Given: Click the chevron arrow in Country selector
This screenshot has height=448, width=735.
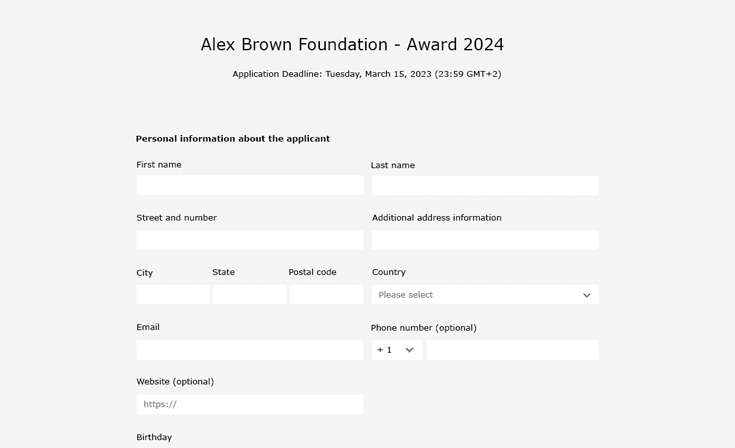Looking at the screenshot, I should [587, 295].
